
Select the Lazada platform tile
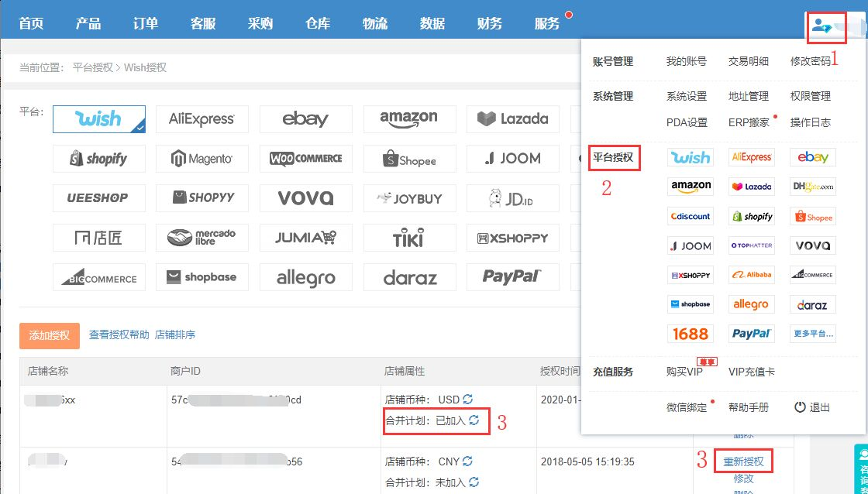coord(512,119)
